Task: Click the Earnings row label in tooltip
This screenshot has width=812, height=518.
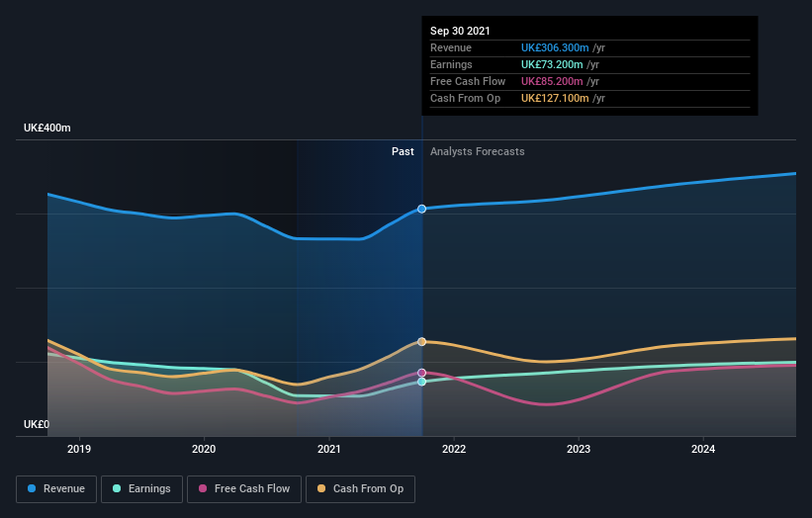Action: point(451,64)
